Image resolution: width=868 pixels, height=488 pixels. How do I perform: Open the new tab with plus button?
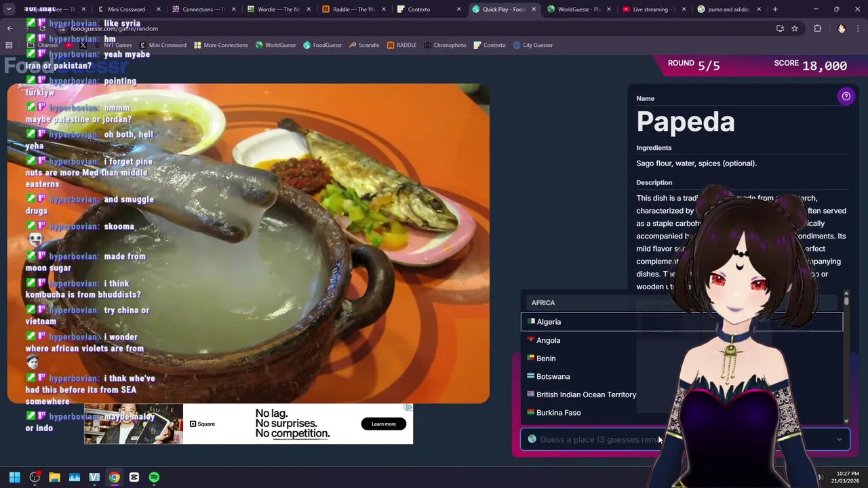775,9
